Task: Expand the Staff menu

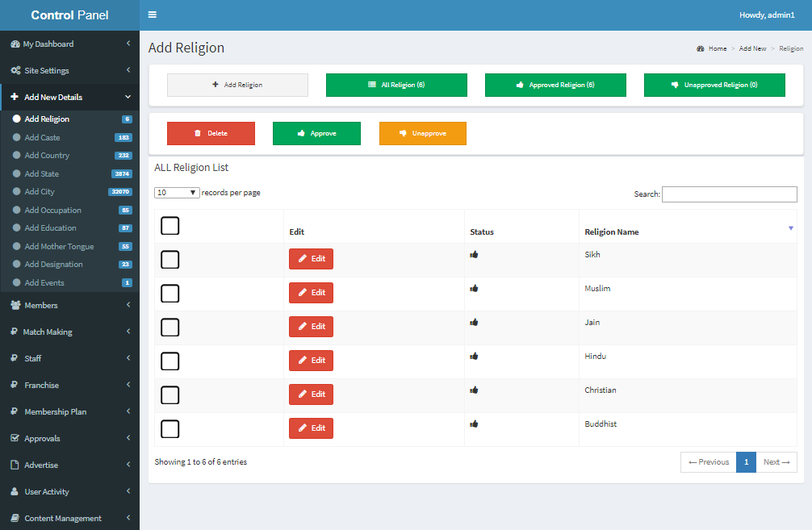Action: (70, 358)
